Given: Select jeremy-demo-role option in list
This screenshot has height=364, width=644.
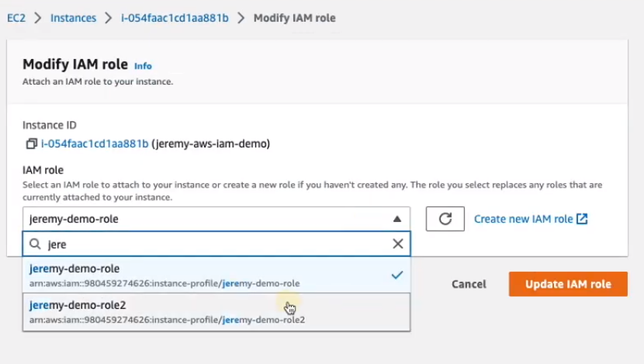Looking at the screenshot, I should coord(216,275).
